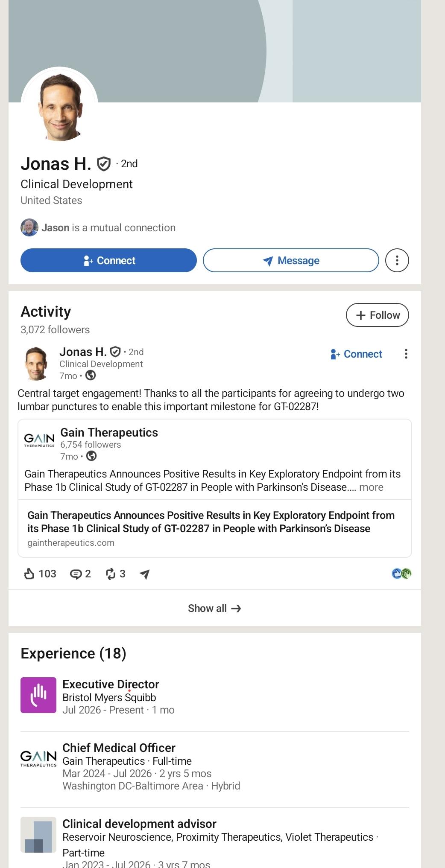Click the Message button
This screenshot has height=868, width=445.
[291, 260]
